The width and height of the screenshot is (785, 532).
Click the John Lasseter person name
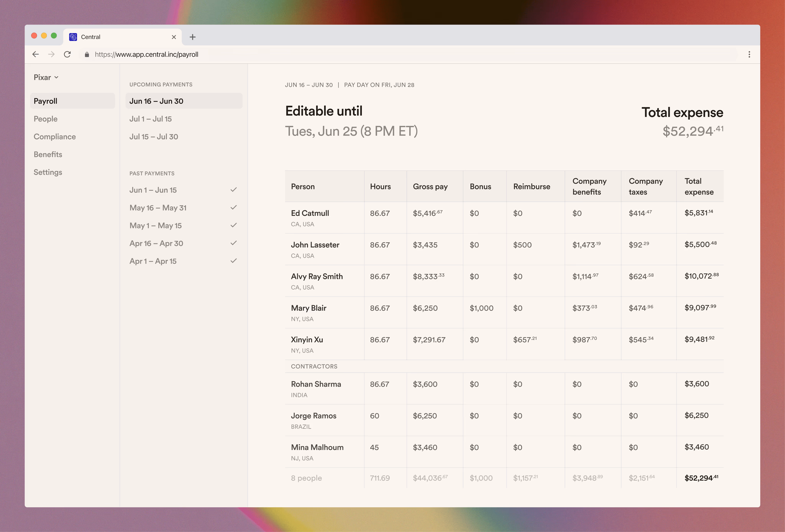point(315,245)
